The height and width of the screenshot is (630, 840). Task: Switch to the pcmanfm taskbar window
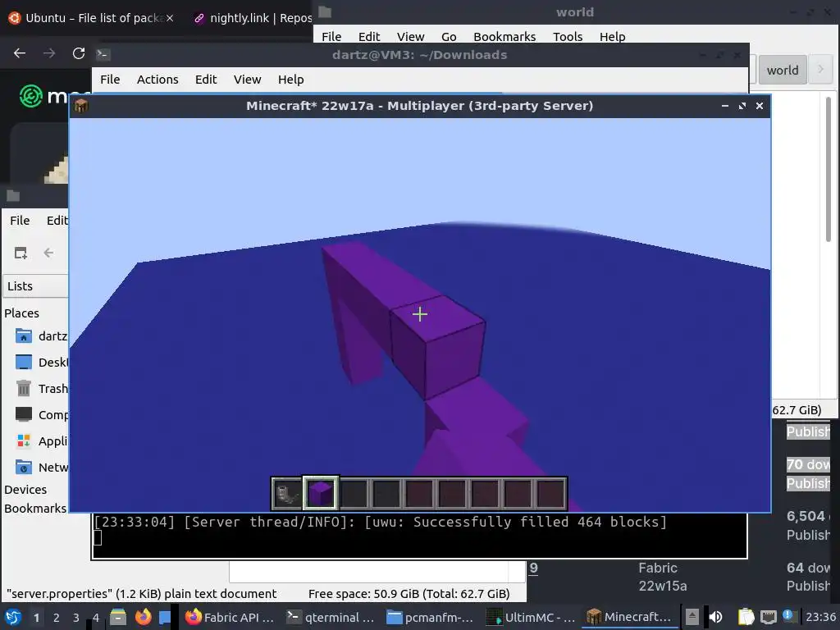point(430,617)
